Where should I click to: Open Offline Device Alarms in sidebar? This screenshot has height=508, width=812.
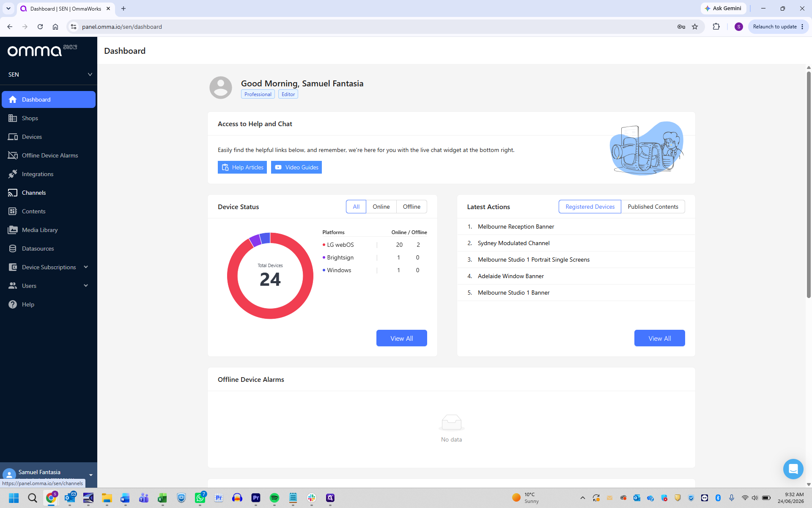click(x=49, y=155)
